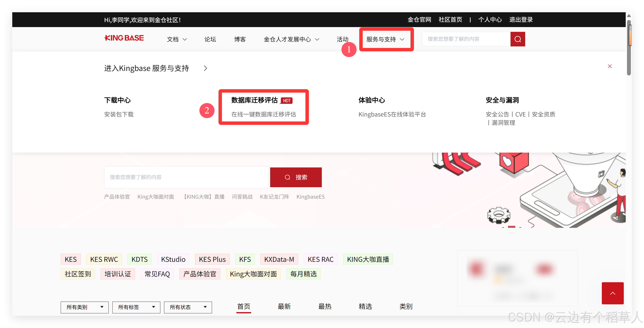The image size is (644, 328).
Task: Click the King大咖面对面 hot search keyword
Action: [155, 197]
